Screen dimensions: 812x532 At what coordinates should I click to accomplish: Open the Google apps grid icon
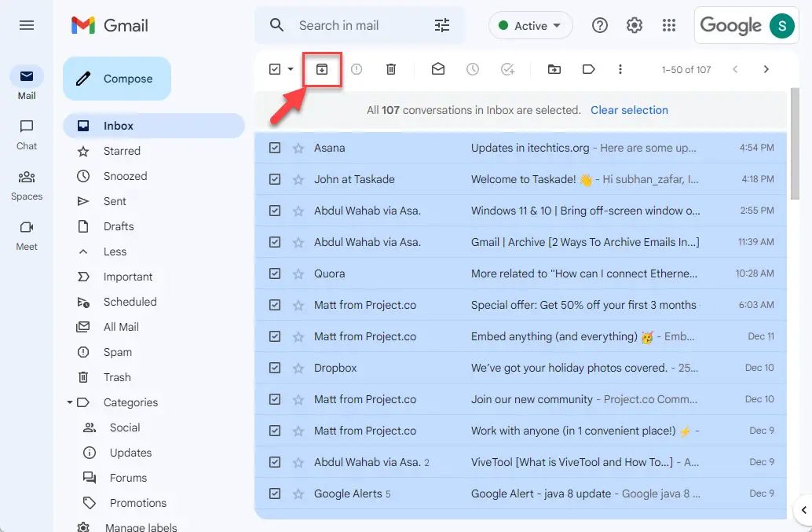[669, 25]
